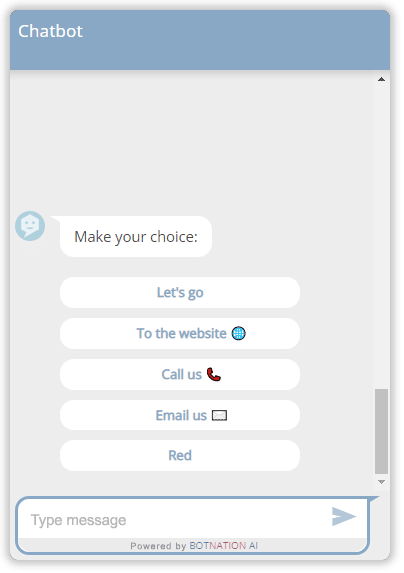Click the chat scrollbar thumb
This screenshot has height=573, width=404.
381,431
